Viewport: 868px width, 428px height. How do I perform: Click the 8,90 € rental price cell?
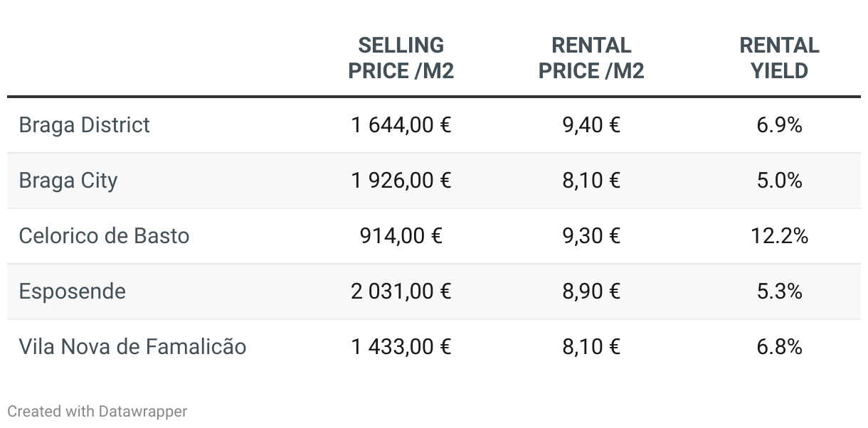coord(591,291)
